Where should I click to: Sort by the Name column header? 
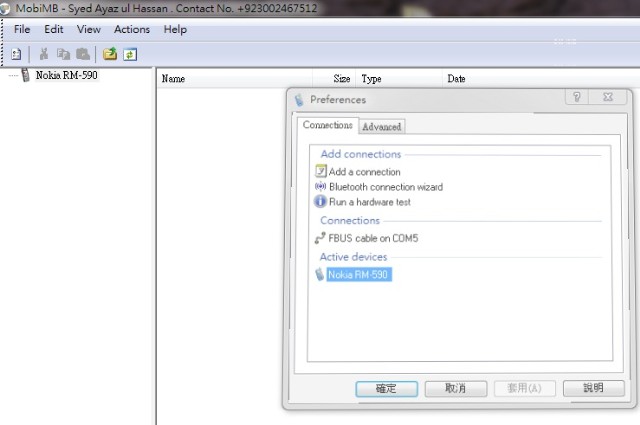[235, 79]
